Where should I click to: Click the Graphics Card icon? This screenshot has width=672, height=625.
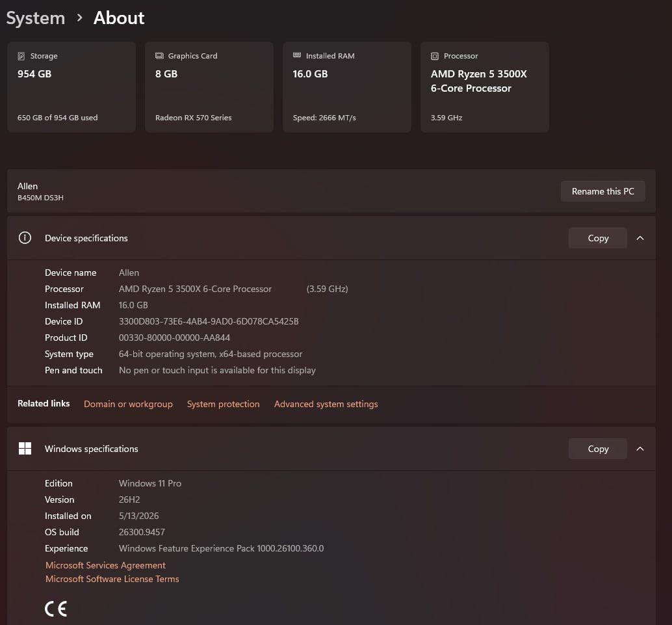159,56
